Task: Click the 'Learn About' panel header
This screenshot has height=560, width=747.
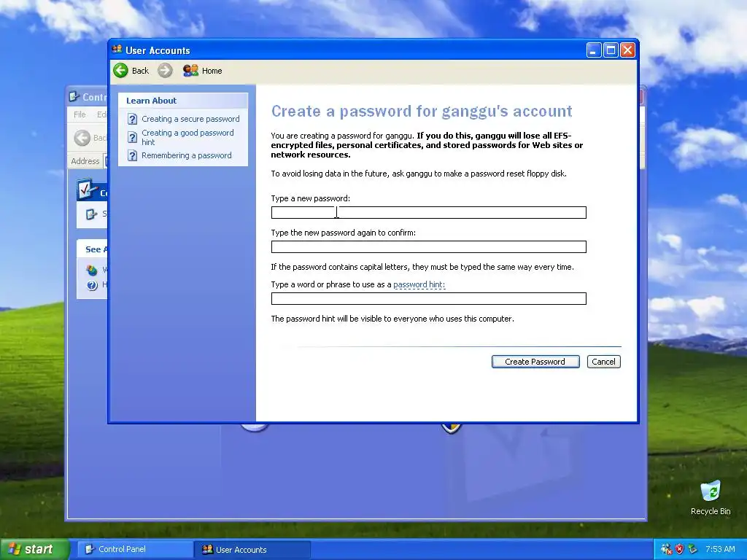Action: 183,101
